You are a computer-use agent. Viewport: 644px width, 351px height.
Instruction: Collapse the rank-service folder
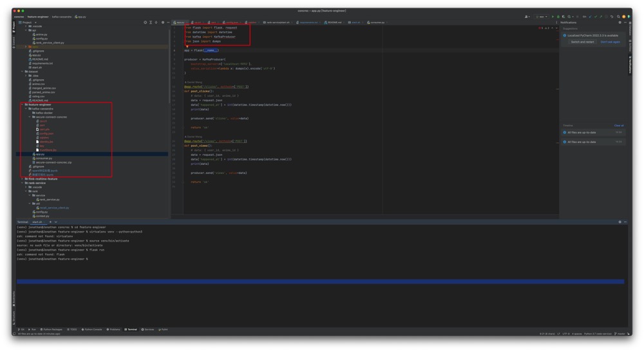coord(22,183)
